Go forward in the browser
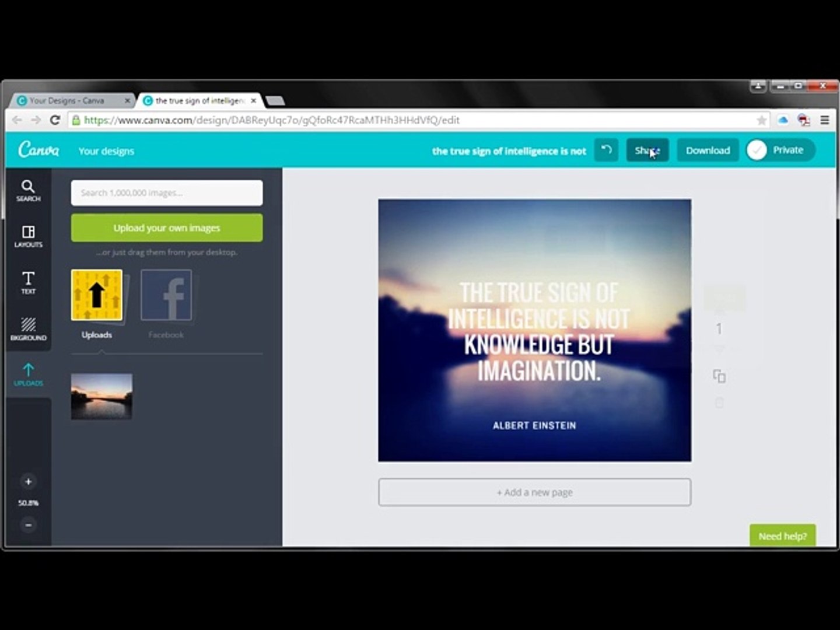The image size is (840, 630). pos(36,120)
